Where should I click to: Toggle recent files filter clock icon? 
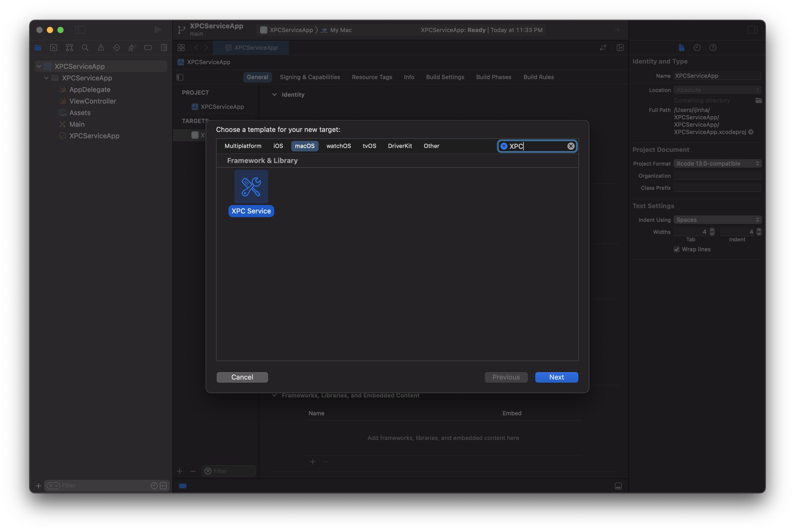pyautogui.click(x=154, y=486)
